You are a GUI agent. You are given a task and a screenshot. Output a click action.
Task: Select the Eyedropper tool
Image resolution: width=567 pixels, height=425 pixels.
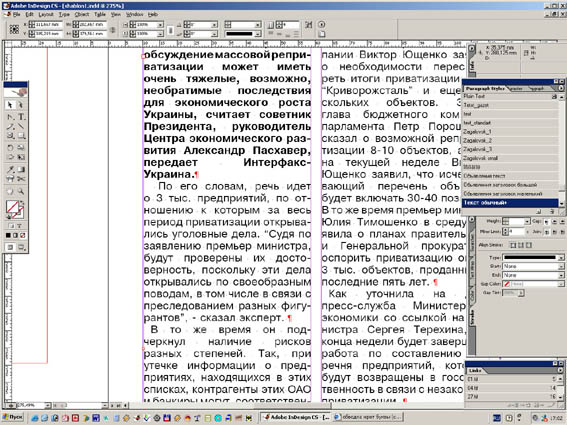pos(10,169)
